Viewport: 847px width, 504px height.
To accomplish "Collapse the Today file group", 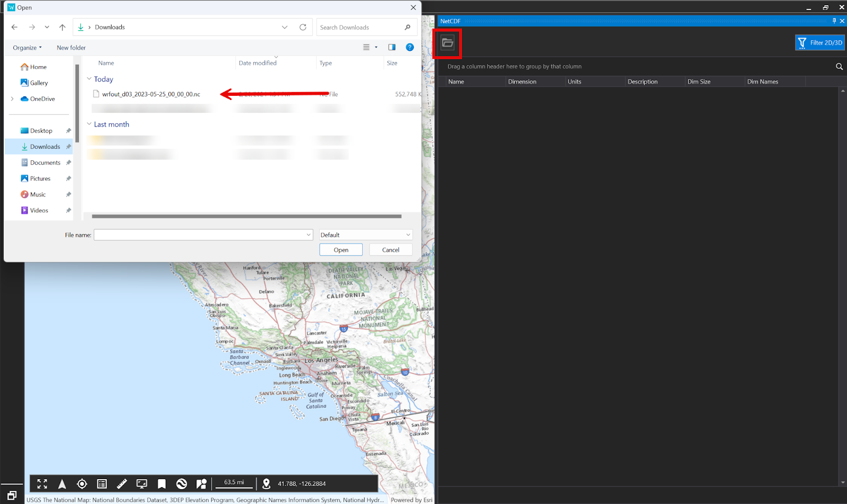I will pyautogui.click(x=89, y=79).
